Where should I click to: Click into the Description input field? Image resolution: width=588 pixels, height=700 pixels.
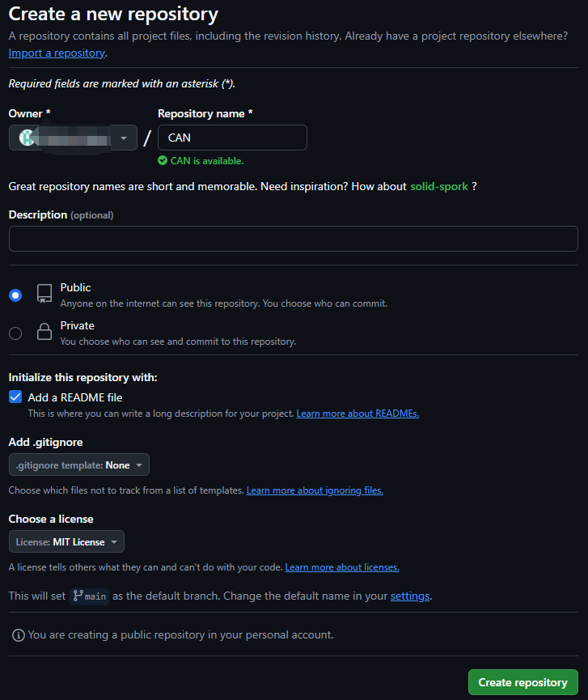pyautogui.click(x=294, y=239)
